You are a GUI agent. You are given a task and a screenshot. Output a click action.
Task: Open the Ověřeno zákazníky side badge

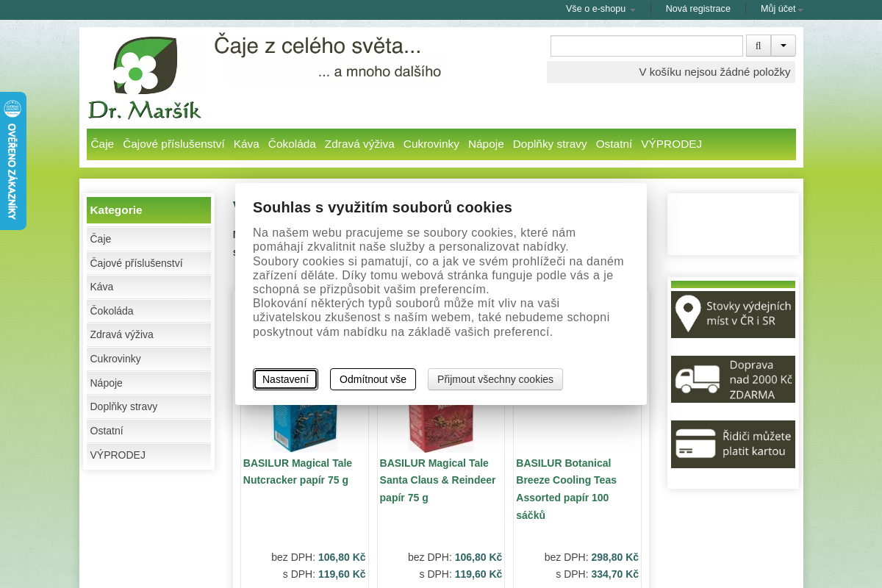[x=12, y=161]
